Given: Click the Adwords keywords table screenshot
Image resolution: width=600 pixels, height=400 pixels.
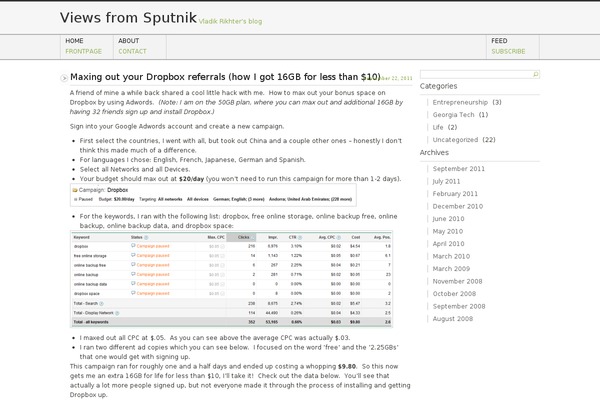Looking at the screenshot, I should (232, 279).
